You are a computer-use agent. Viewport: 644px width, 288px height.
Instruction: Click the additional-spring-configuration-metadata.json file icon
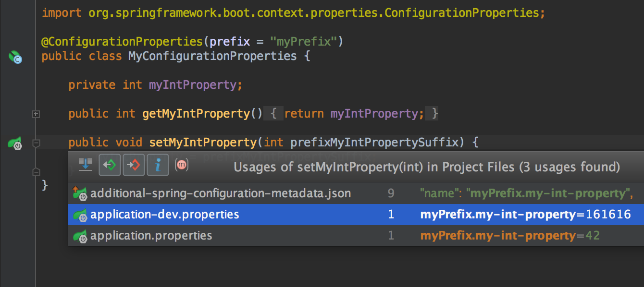79,193
